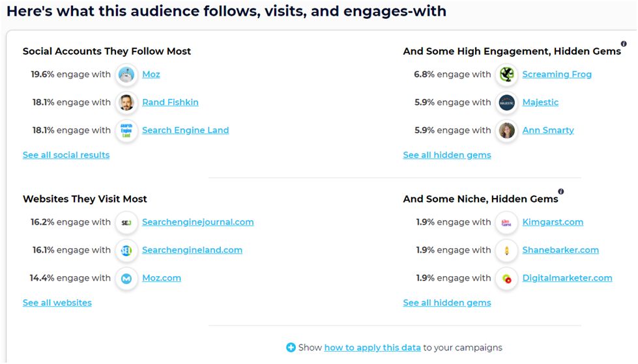Open See all hidden gems under high engagement

tap(447, 155)
